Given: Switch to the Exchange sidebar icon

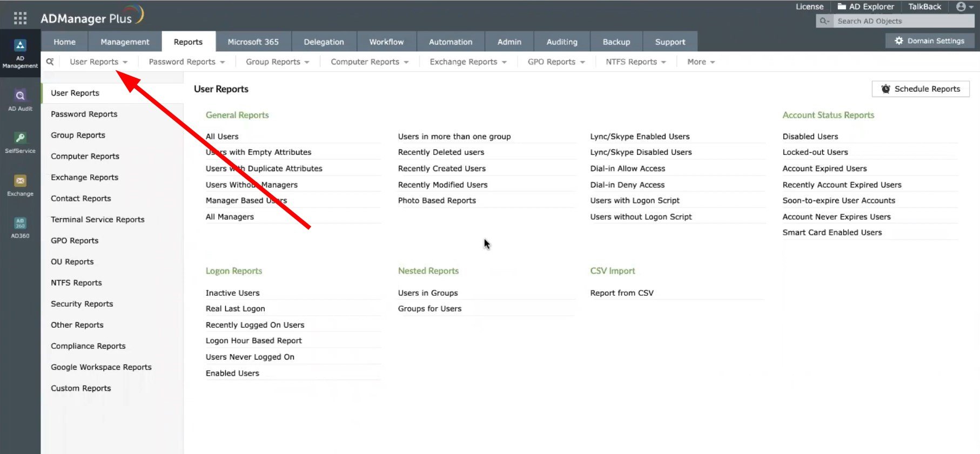Looking at the screenshot, I should coord(20,186).
